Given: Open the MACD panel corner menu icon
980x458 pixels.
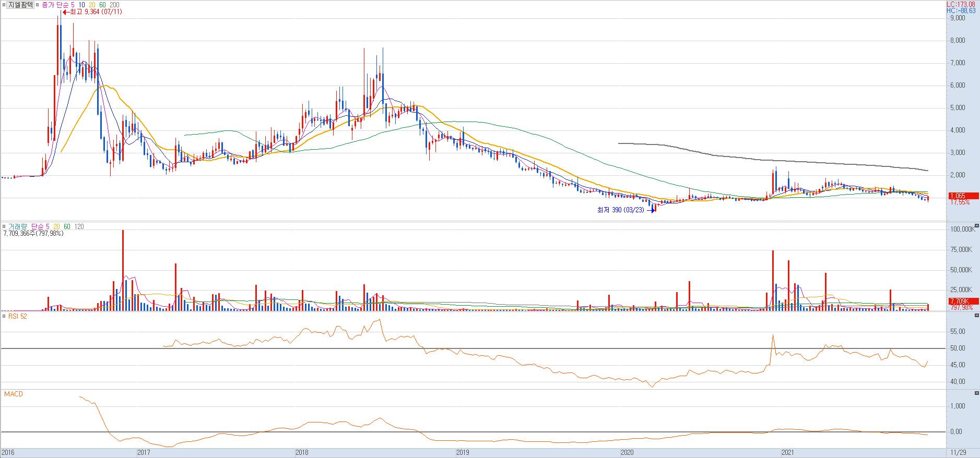Looking at the screenshot, I should [977, 393].
